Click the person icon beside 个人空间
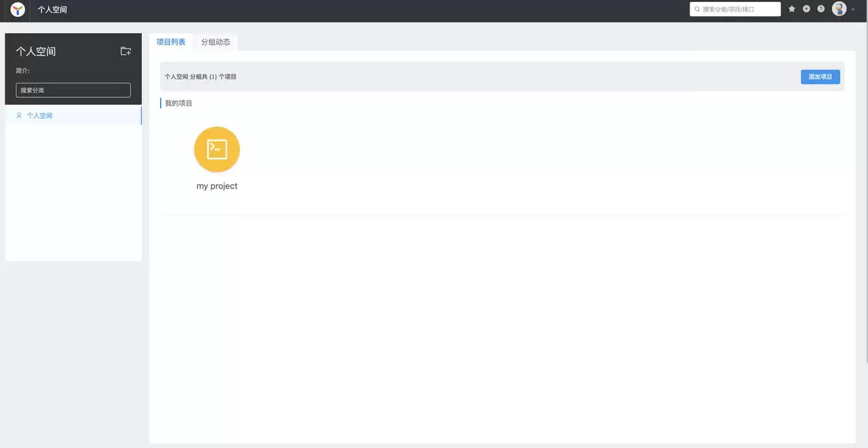This screenshot has width=868, height=448. pos(19,115)
